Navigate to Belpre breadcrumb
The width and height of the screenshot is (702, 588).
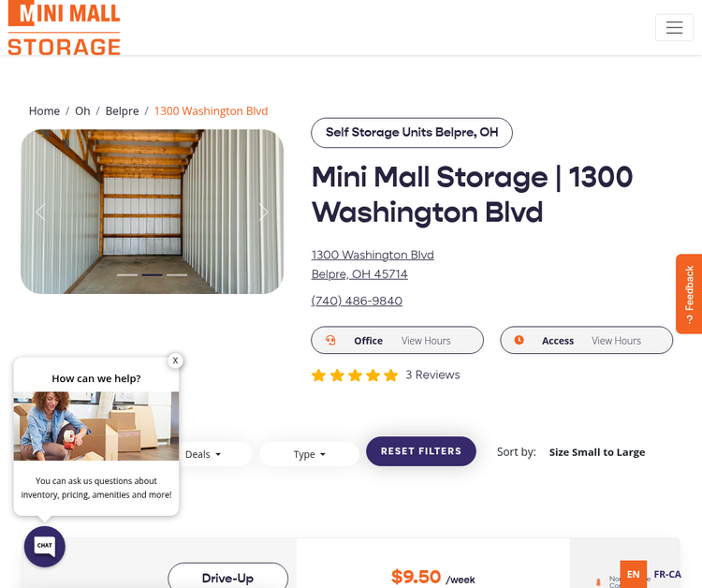(122, 110)
